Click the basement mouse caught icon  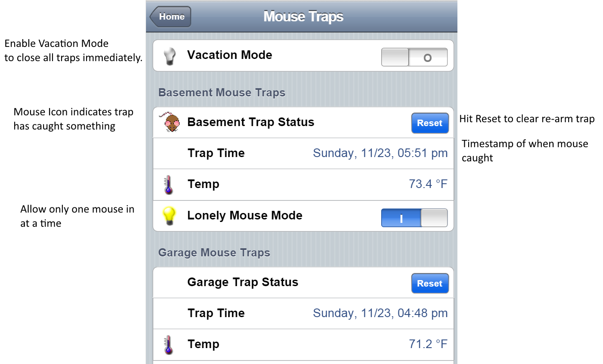point(171,123)
